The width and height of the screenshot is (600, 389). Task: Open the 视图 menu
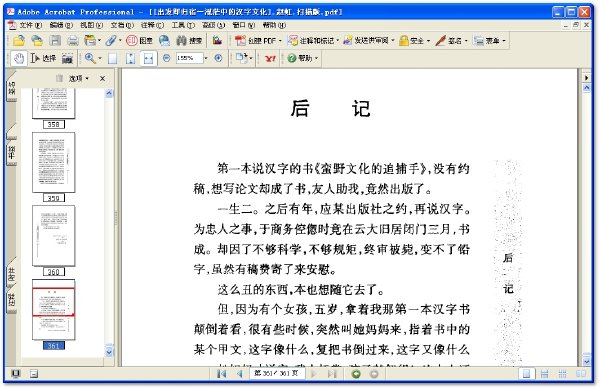91,25
